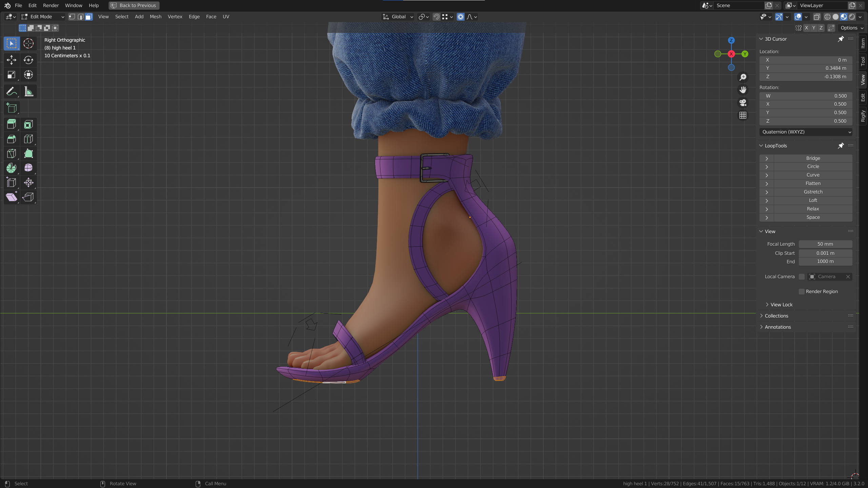Open the Render menu in top bar
Image resolution: width=868 pixels, height=488 pixels.
pyautogui.click(x=51, y=5)
